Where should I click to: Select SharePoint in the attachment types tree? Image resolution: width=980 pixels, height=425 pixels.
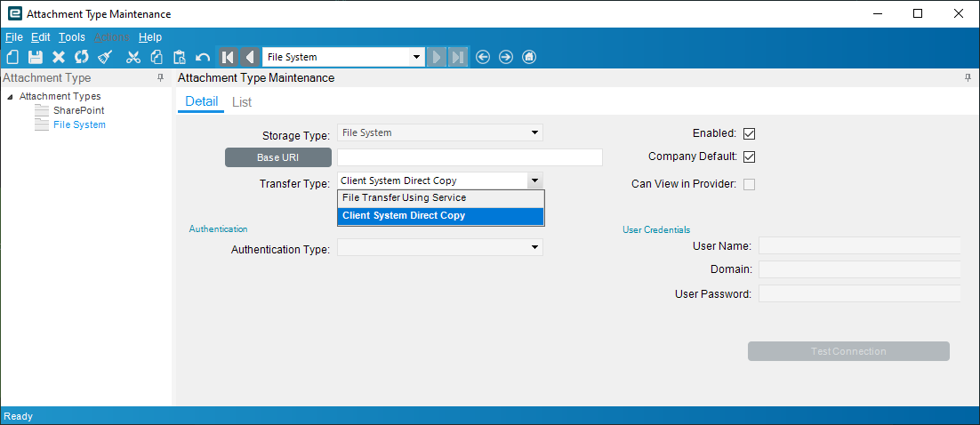78,110
